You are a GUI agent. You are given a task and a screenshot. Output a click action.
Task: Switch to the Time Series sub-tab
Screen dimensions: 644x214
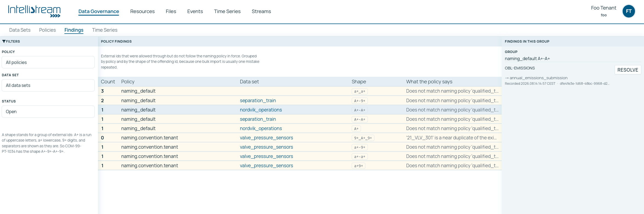point(105,30)
